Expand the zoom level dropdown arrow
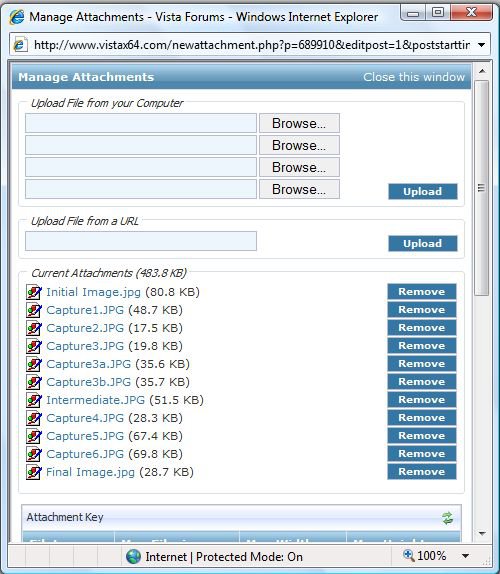This screenshot has height=574, width=500. pyautogui.click(x=465, y=556)
